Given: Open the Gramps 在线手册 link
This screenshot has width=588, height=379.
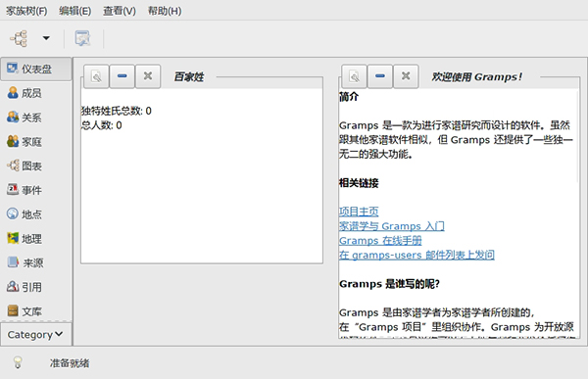Looking at the screenshot, I should tap(380, 241).
